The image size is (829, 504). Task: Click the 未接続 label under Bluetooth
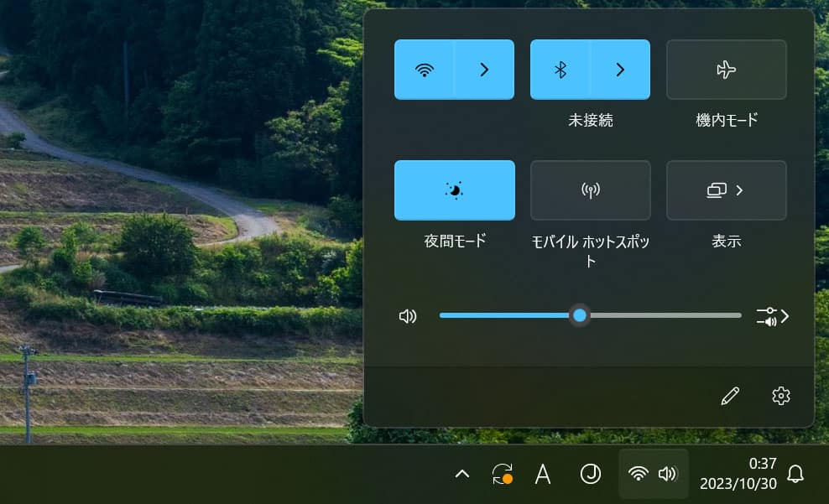(591, 121)
